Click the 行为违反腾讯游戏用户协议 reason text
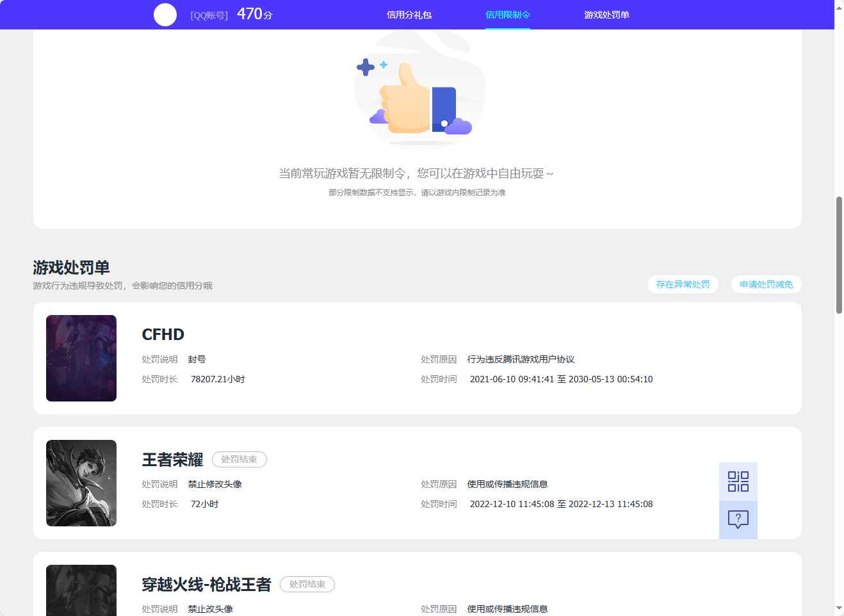This screenshot has height=616, width=844. [x=521, y=359]
